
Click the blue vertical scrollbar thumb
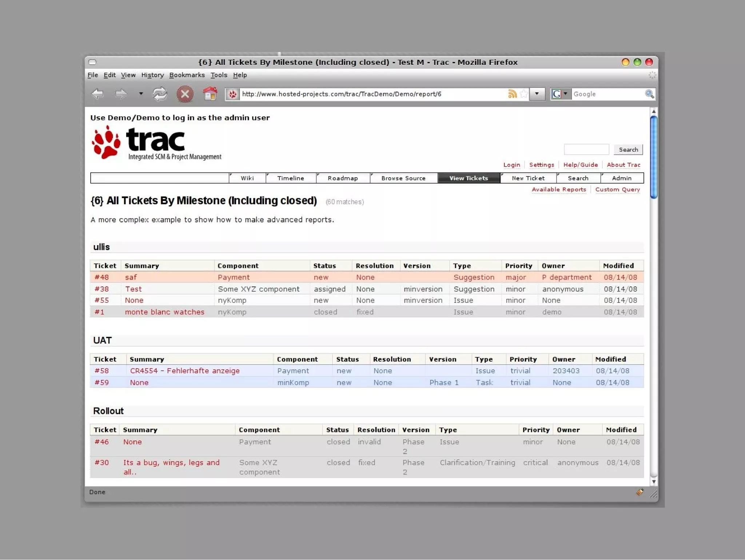pyautogui.click(x=653, y=156)
